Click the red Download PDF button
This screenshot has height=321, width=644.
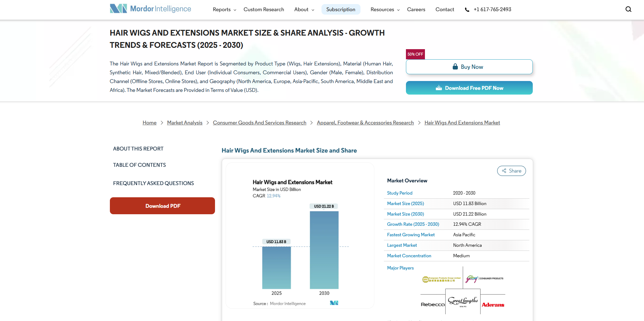coord(162,206)
